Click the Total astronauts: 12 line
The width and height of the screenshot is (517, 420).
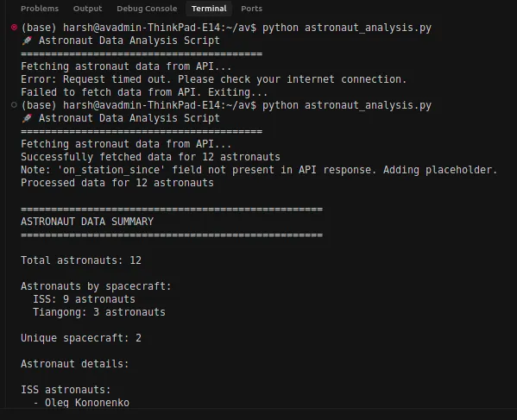point(81,260)
